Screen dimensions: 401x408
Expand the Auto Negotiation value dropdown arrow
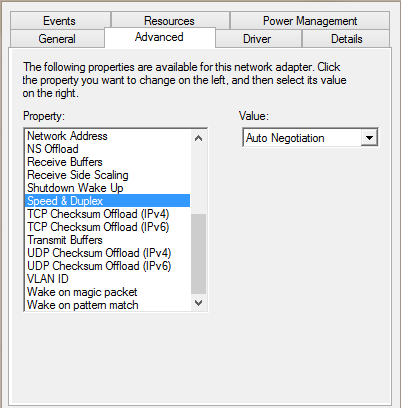tap(369, 138)
